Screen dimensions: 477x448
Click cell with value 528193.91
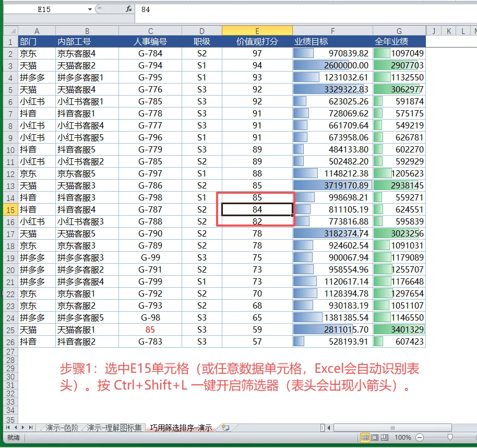333,342
